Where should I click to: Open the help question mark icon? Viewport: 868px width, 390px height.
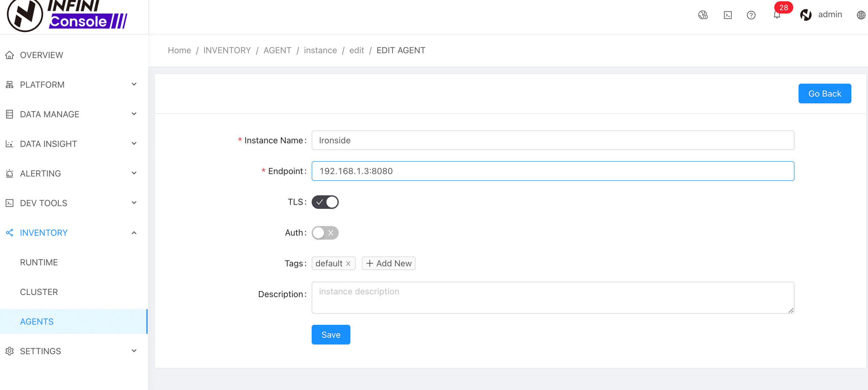[751, 15]
